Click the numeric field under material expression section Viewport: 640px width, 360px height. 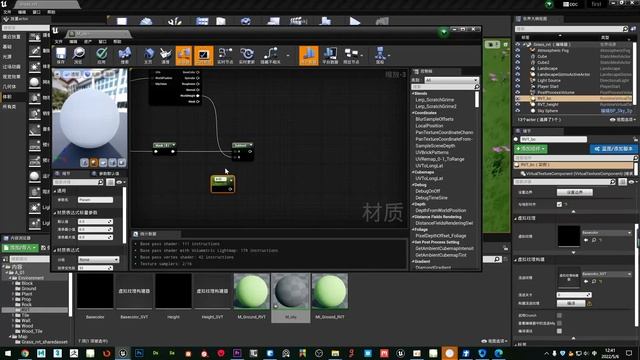coord(95,268)
